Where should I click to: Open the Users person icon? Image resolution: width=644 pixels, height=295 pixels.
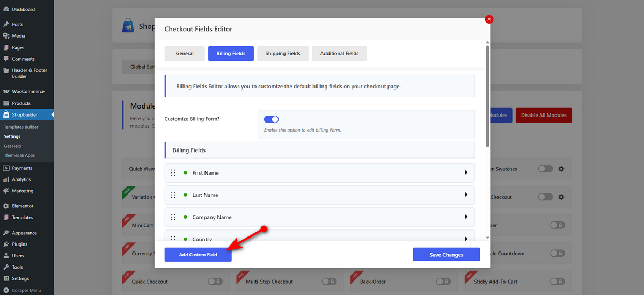6,256
